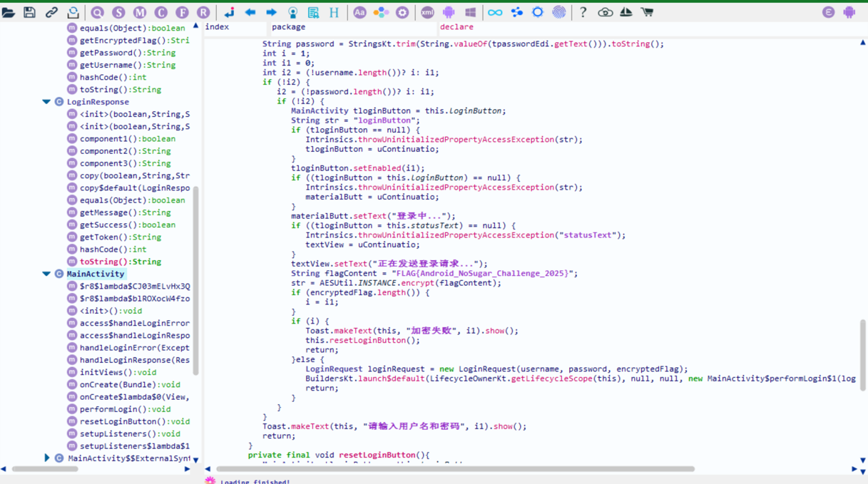This screenshot has height=484, width=868.
Task: Open the performLogin():void method
Action: pyautogui.click(x=125, y=409)
